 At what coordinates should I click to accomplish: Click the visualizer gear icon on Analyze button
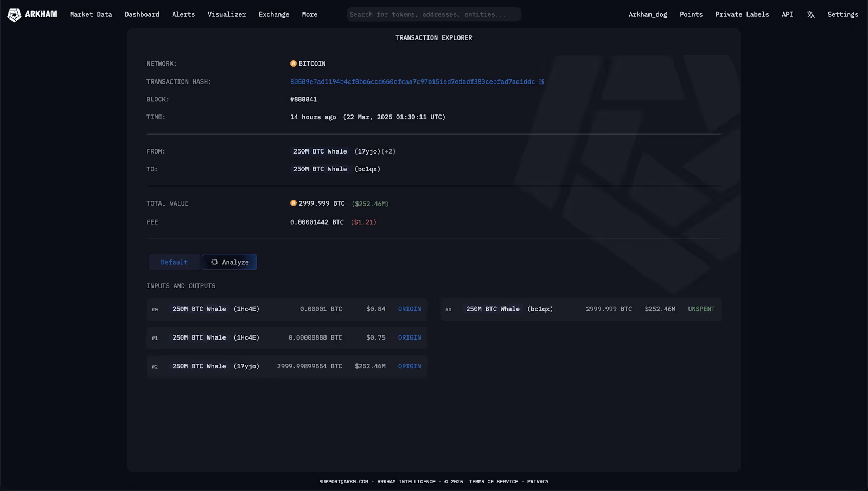pyautogui.click(x=214, y=262)
